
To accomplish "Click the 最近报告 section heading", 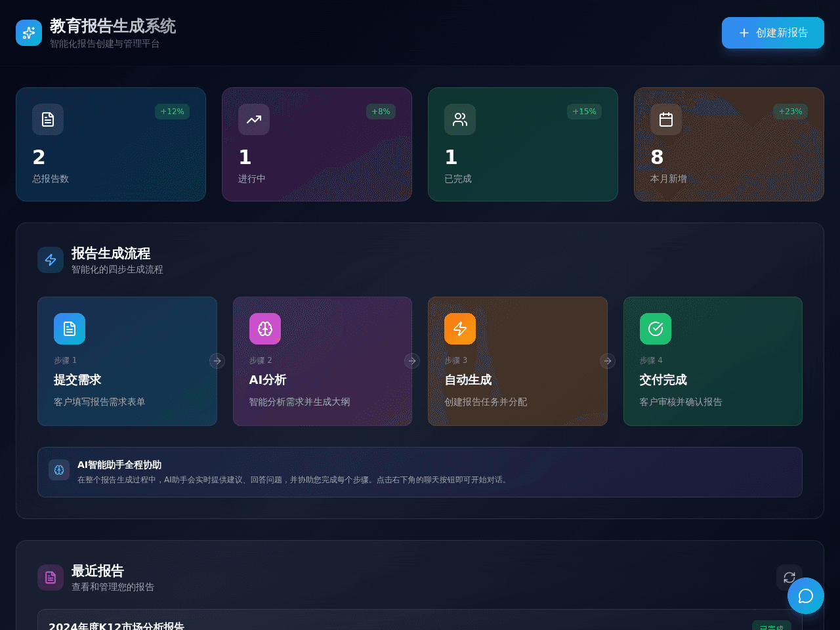I will pos(98,571).
